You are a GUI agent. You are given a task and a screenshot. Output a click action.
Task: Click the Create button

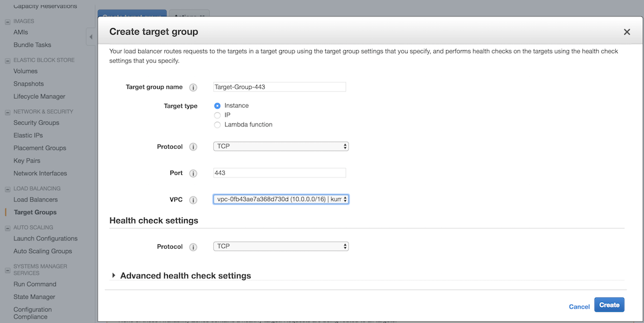point(609,305)
